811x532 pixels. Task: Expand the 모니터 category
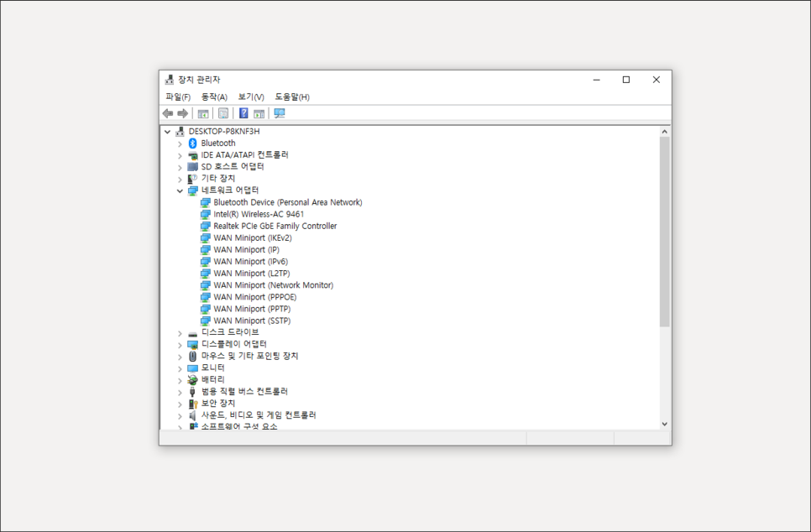(x=180, y=369)
